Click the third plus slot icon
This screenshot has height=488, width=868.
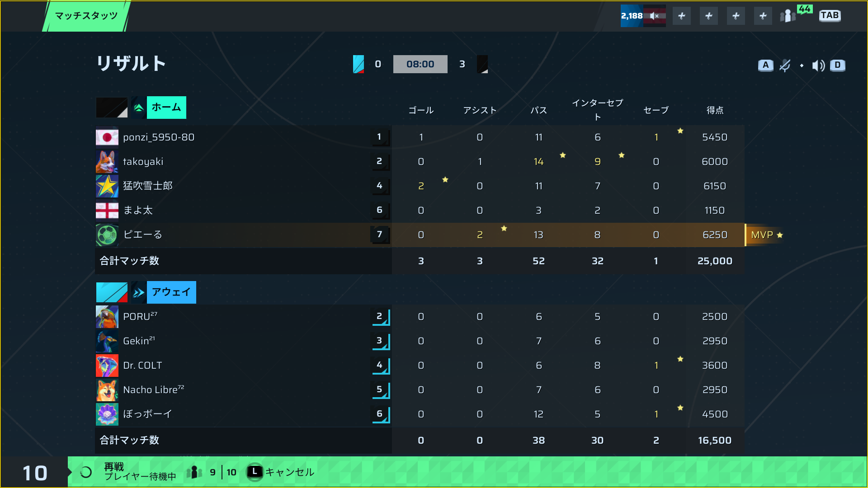point(736,16)
